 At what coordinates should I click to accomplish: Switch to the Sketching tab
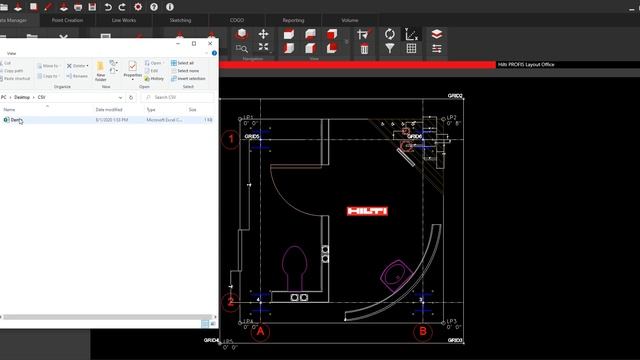tap(180, 20)
